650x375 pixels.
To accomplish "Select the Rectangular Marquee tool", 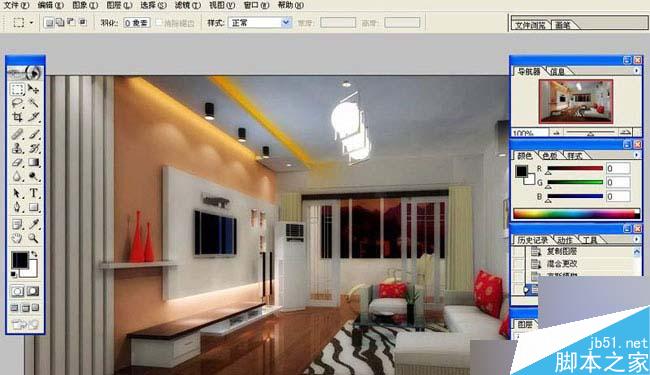I will click(x=17, y=89).
